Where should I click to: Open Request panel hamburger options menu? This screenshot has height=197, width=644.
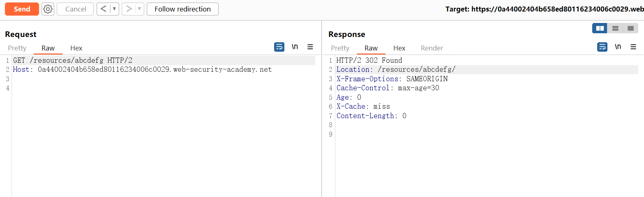310,47
